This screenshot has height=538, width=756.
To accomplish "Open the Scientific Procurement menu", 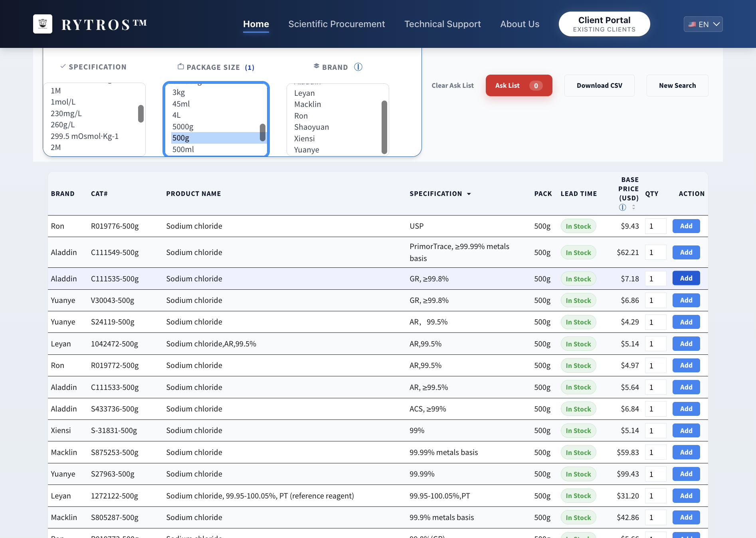I will tap(336, 24).
